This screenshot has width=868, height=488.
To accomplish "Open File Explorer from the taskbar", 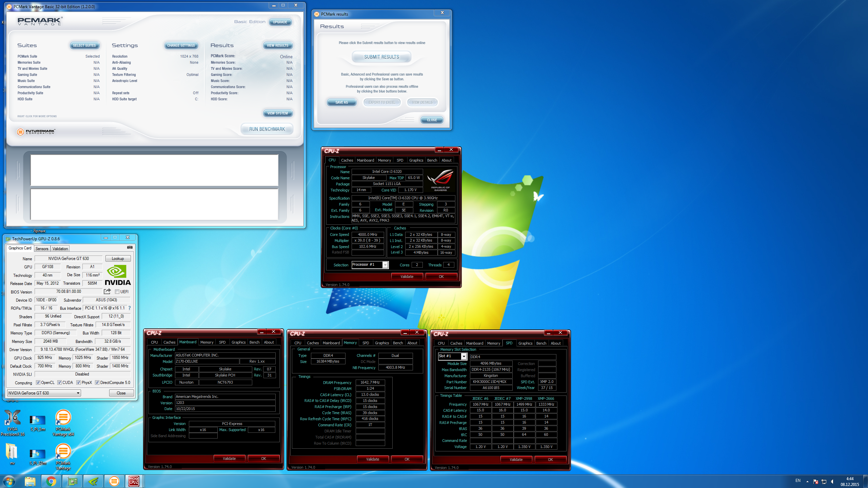I will pyautogui.click(x=30, y=481).
